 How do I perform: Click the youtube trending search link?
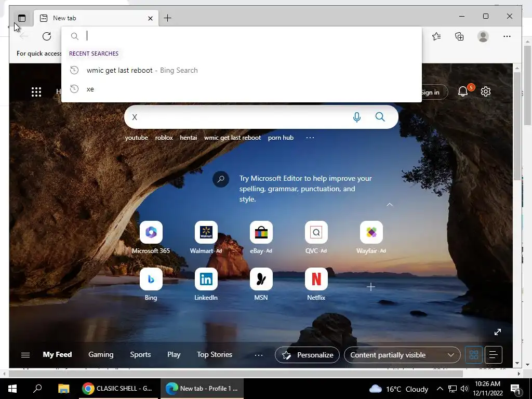coord(137,138)
